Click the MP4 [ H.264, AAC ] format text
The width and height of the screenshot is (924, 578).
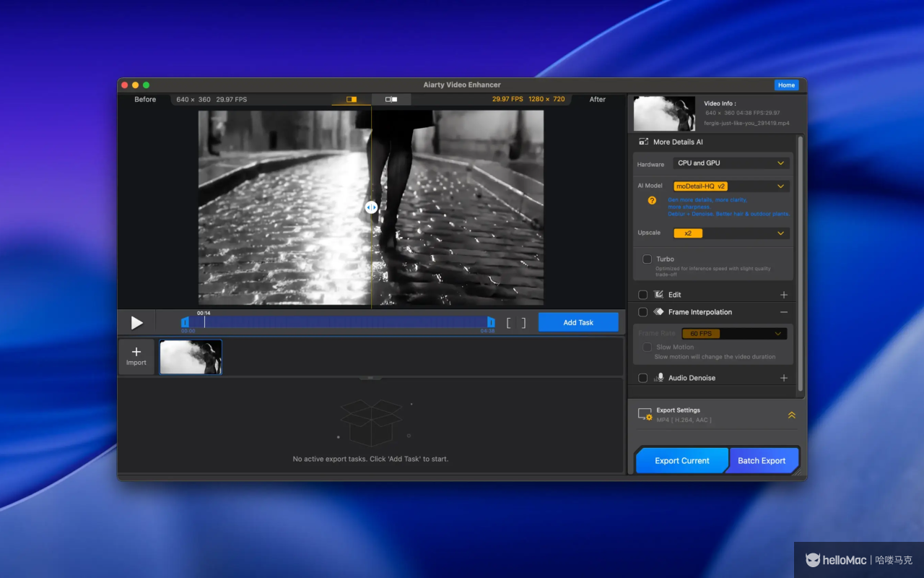click(684, 420)
